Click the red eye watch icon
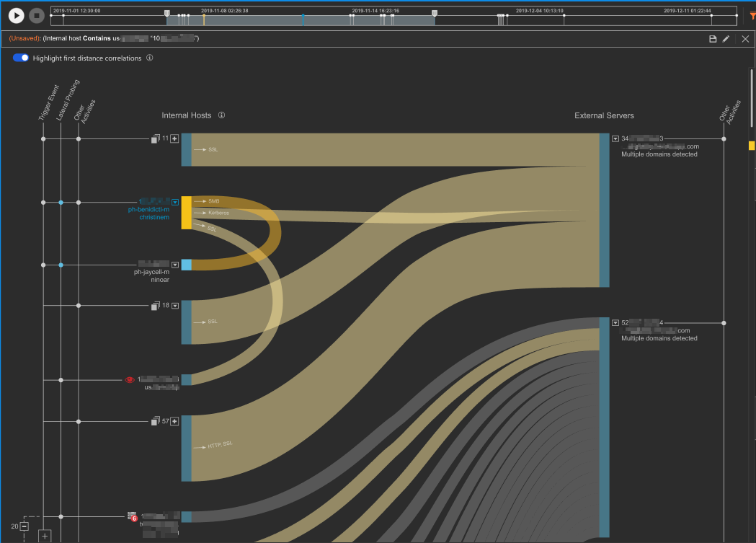Screen dimensions: 756x543 [130, 380]
